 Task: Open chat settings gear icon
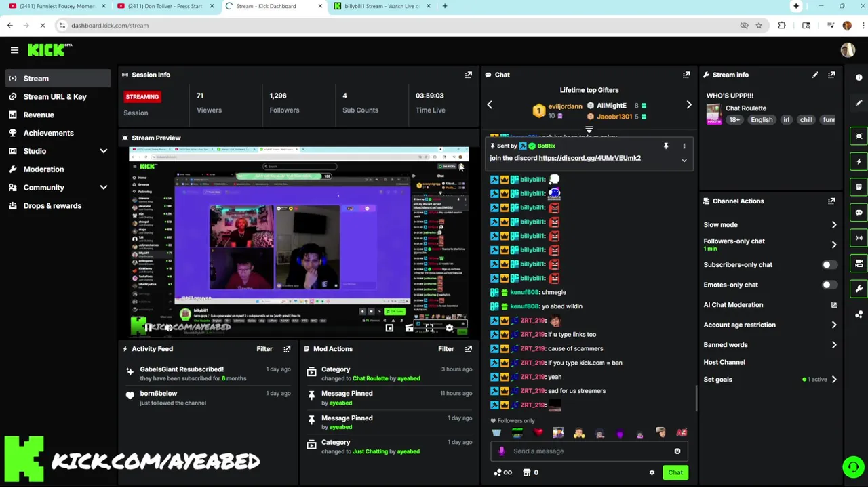[652, 473]
